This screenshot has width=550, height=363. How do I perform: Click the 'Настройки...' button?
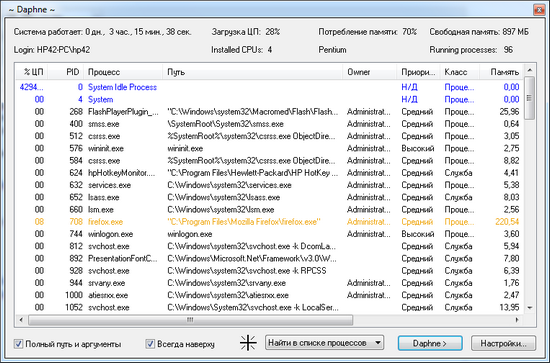(x=503, y=343)
